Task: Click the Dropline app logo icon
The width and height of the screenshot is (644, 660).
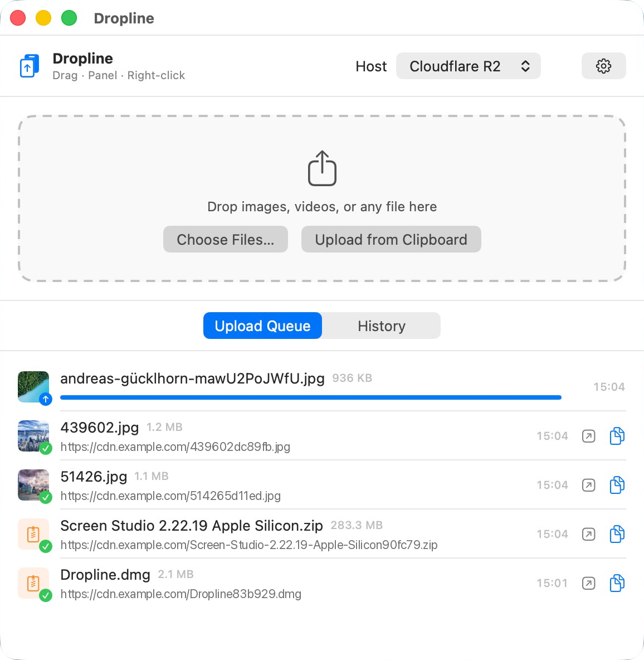Action: coord(30,66)
